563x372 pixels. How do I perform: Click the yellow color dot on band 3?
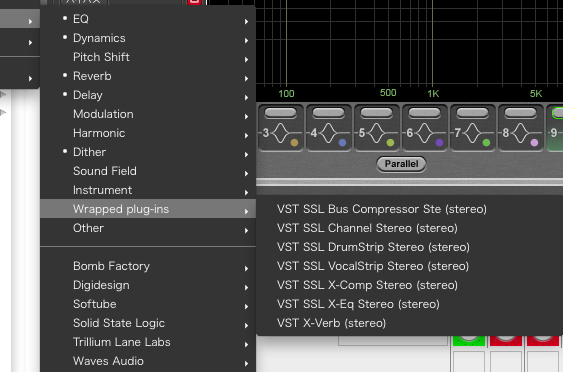pyautogui.click(x=294, y=143)
